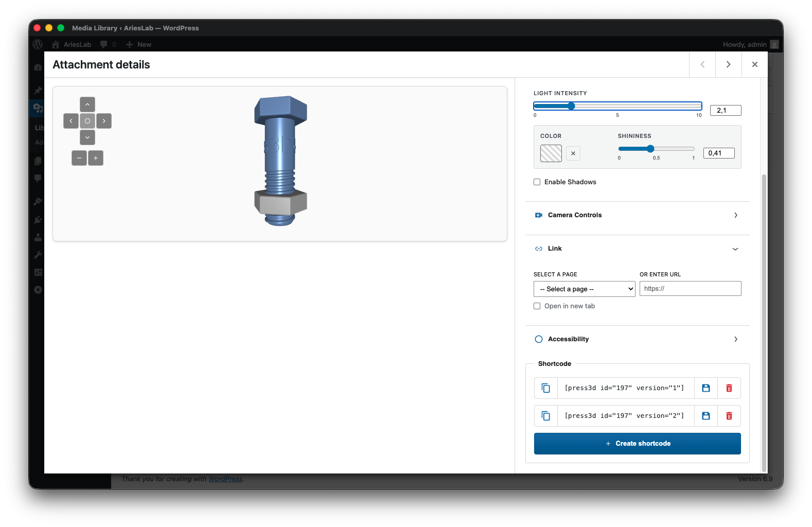Image resolution: width=812 pixels, height=527 pixels.
Task: Save the version 1 shortcode settings
Action: click(706, 388)
